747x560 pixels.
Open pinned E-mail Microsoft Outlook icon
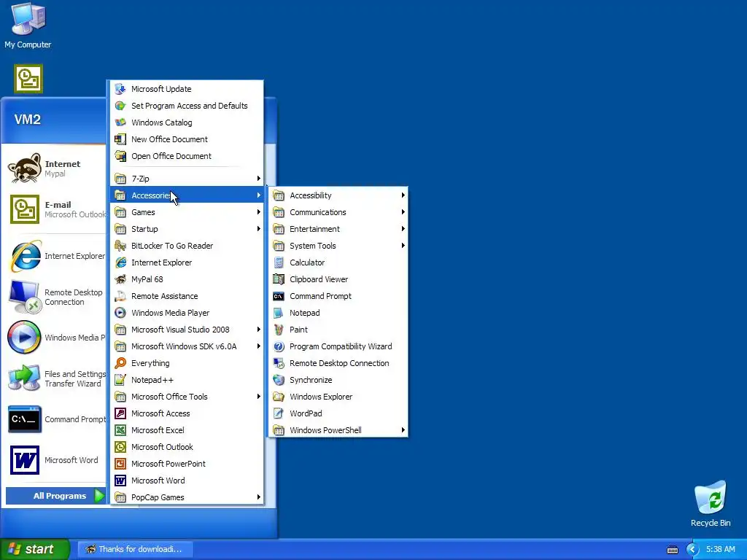[x=25, y=209]
